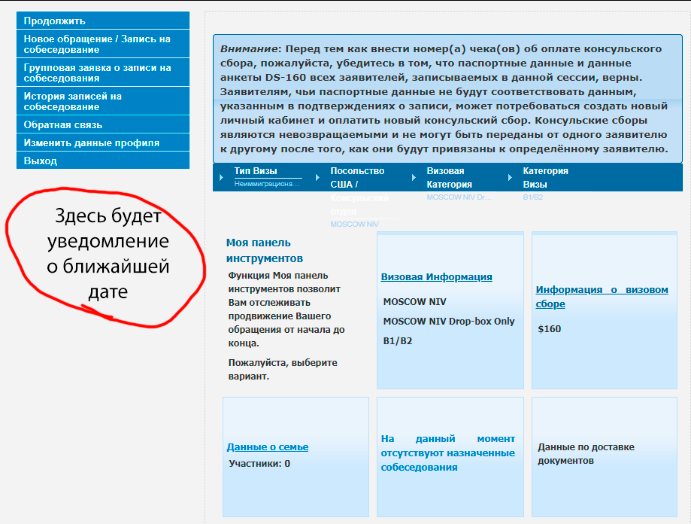This screenshot has width=691, height=524.
Task: Open the Визовая Информация link
Action: (436, 277)
